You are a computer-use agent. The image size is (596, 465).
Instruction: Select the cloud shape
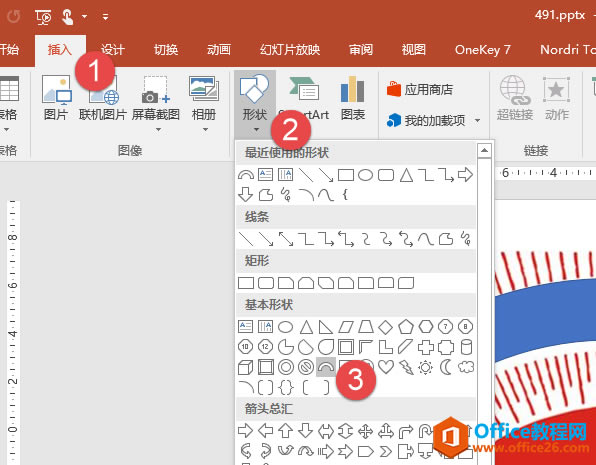coord(466,367)
